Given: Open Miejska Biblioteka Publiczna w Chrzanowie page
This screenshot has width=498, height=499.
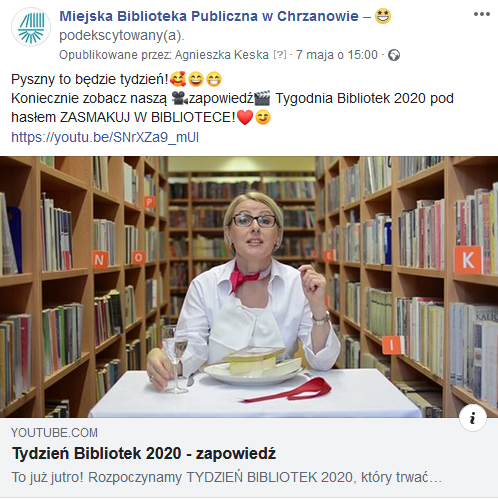Looking at the screenshot, I should [209, 16].
